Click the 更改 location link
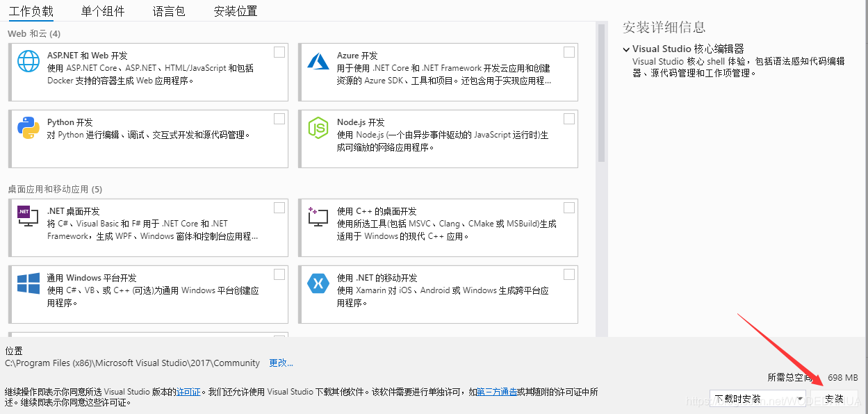Viewport: 868px width, 414px height. (281, 363)
